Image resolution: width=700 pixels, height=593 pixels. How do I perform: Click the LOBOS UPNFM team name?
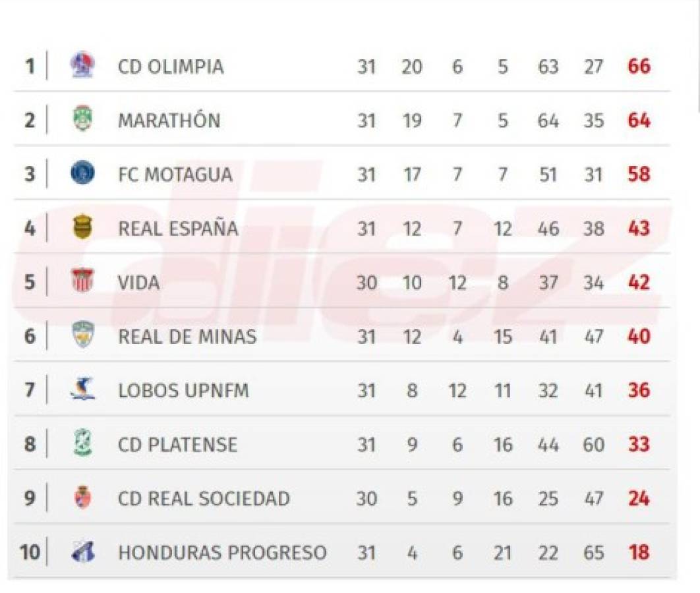click(x=183, y=390)
